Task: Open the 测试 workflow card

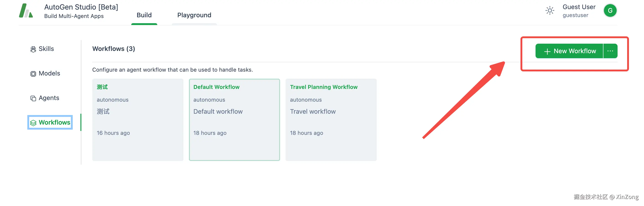Action: click(137, 120)
